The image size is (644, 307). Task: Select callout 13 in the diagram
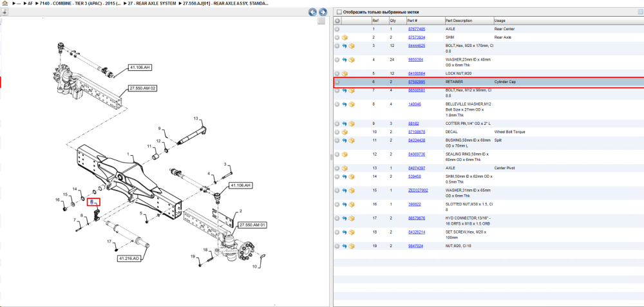[x=196, y=118]
